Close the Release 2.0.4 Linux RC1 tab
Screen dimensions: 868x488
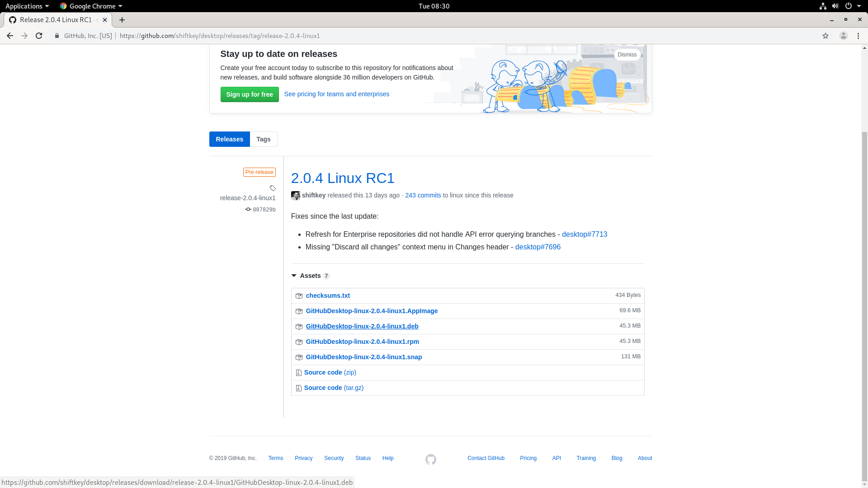[x=105, y=20]
